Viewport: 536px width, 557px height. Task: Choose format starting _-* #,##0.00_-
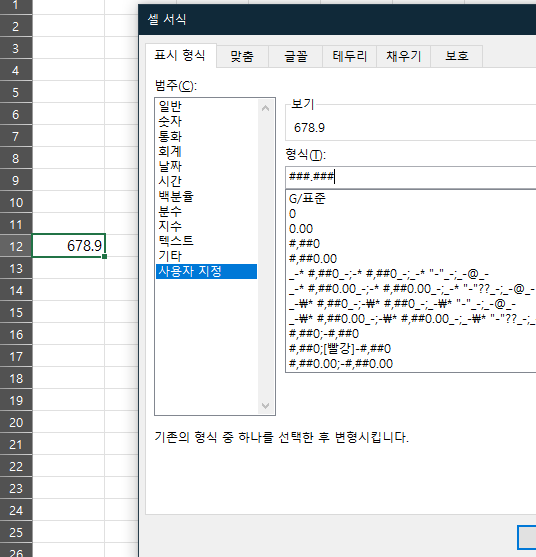[412, 289]
